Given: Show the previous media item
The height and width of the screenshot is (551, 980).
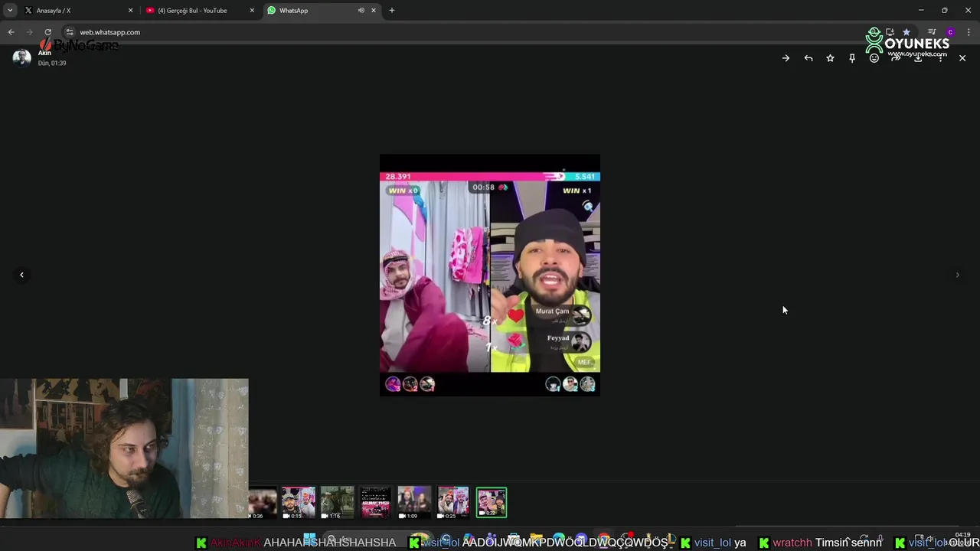Looking at the screenshot, I should pyautogui.click(x=21, y=275).
